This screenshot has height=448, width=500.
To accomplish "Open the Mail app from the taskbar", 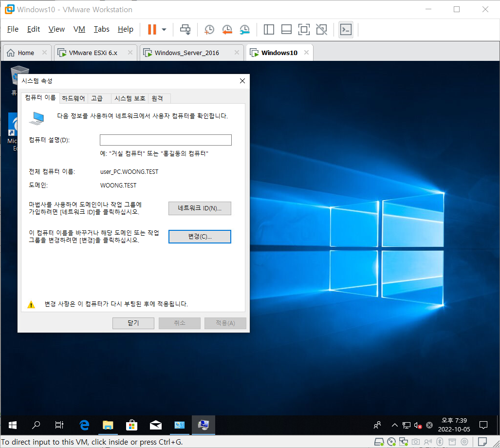I will pyautogui.click(x=156, y=425).
